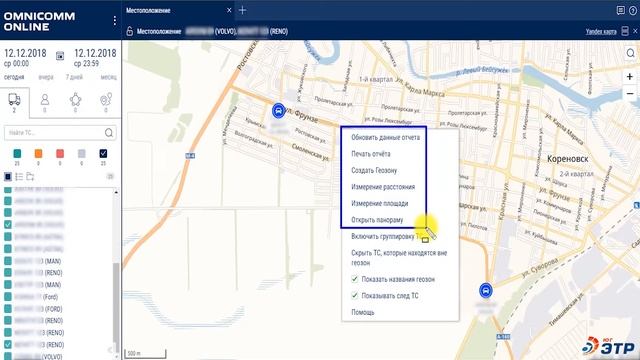Click the magnifier icon in vehicle search field

pyautogui.click(x=109, y=133)
